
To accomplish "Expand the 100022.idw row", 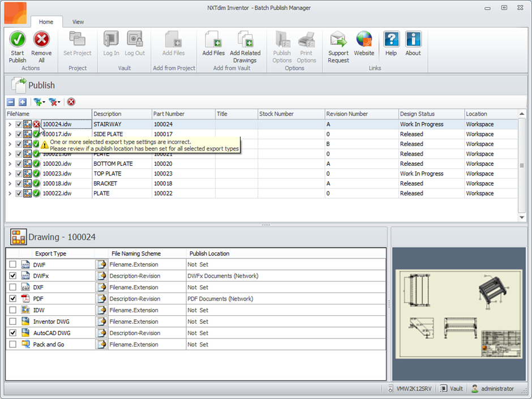I will pos(10,194).
